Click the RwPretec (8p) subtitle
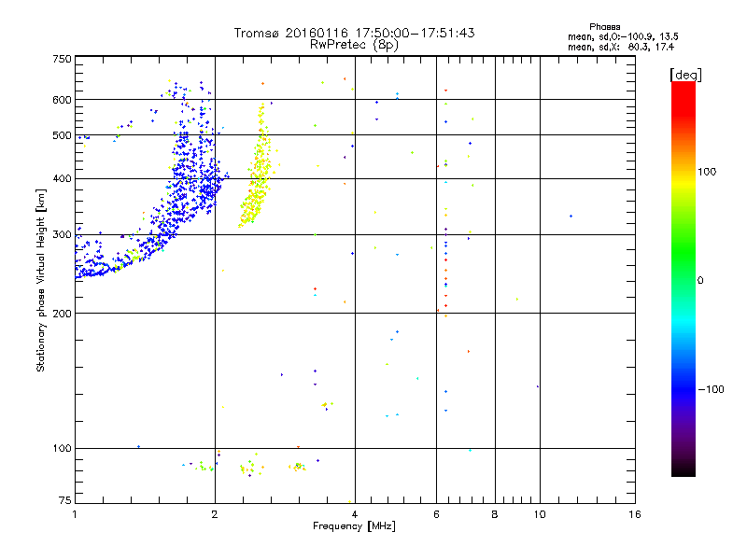Image resolution: width=747 pixels, height=560 pixels. click(x=354, y=45)
